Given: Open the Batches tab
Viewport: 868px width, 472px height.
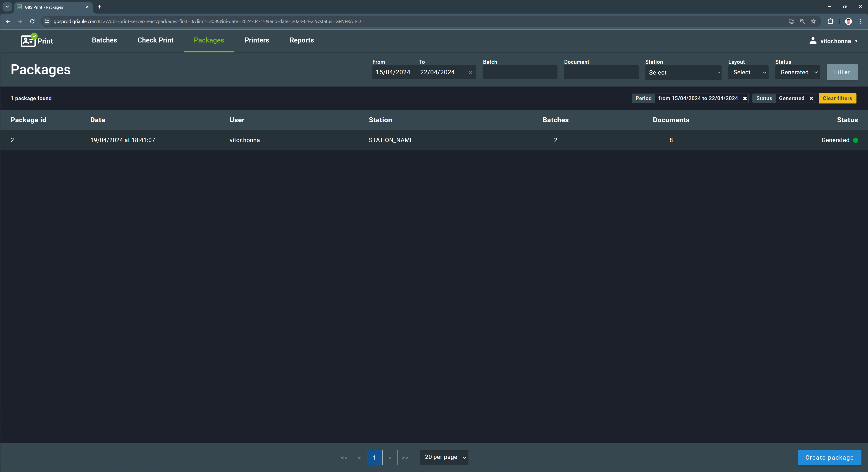Looking at the screenshot, I should pyautogui.click(x=104, y=40).
